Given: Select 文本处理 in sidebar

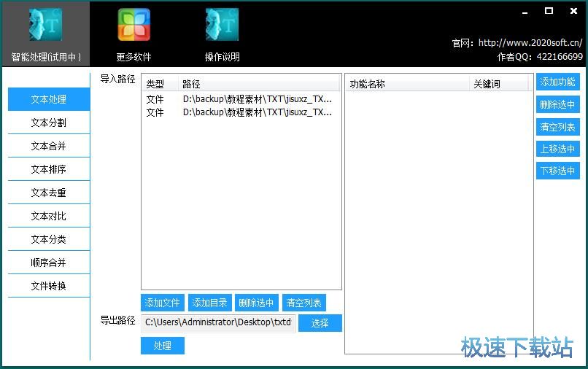Looking at the screenshot, I should click(49, 99).
